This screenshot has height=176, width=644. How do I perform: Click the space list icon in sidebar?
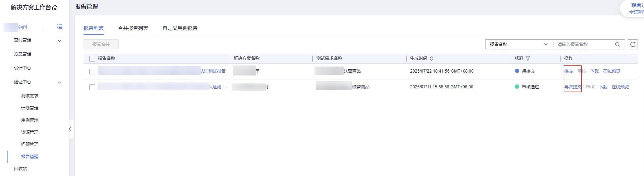tap(60, 27)
